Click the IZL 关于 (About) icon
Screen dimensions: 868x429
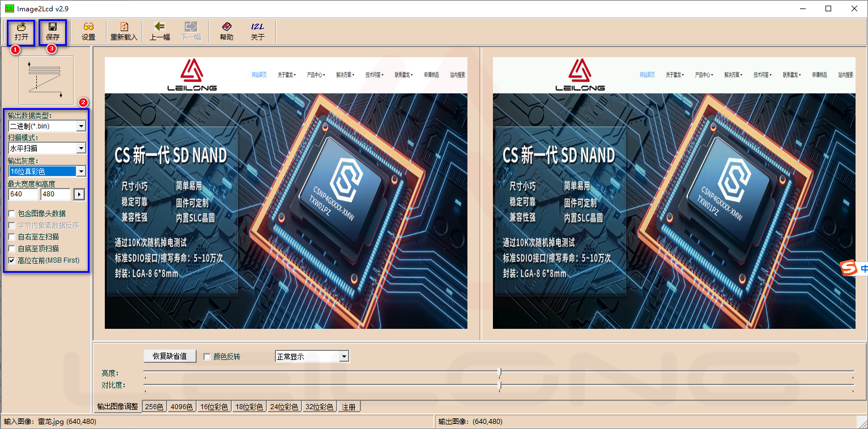click(258, 31)
